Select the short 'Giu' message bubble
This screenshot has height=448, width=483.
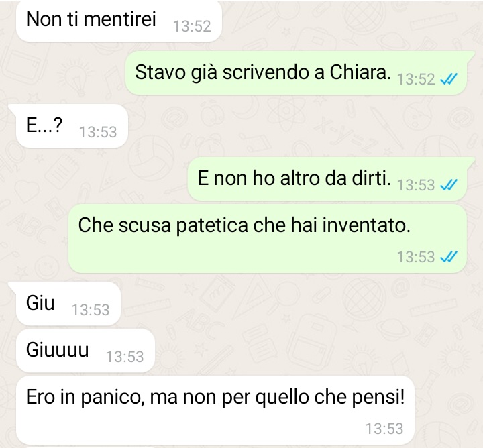68,304
